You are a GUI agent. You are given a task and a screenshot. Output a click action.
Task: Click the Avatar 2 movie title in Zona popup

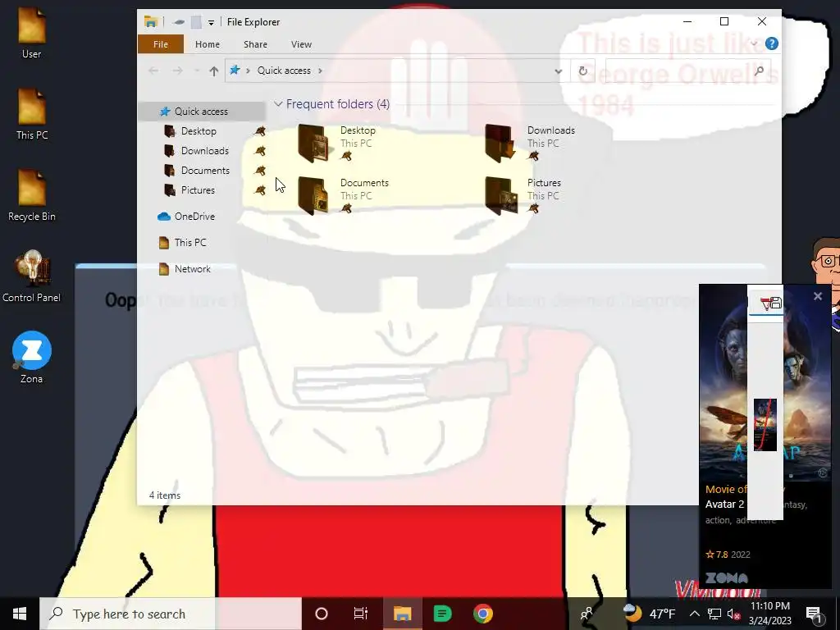click(725, 504)
